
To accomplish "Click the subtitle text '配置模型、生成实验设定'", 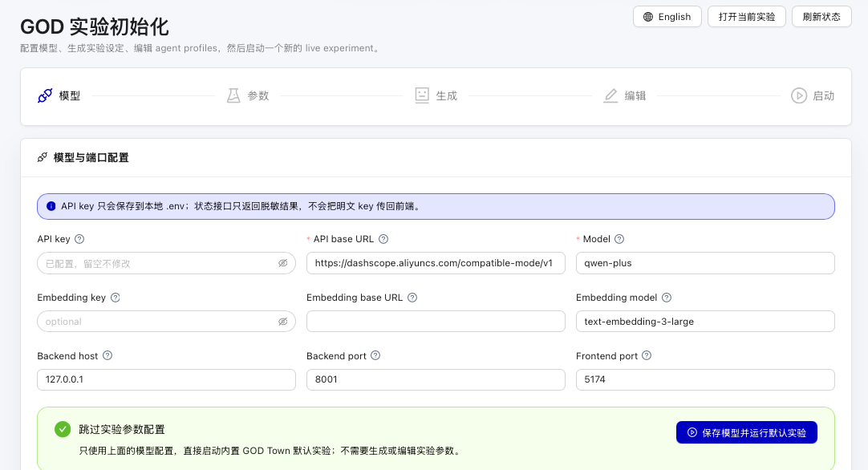I will (72, 48).
